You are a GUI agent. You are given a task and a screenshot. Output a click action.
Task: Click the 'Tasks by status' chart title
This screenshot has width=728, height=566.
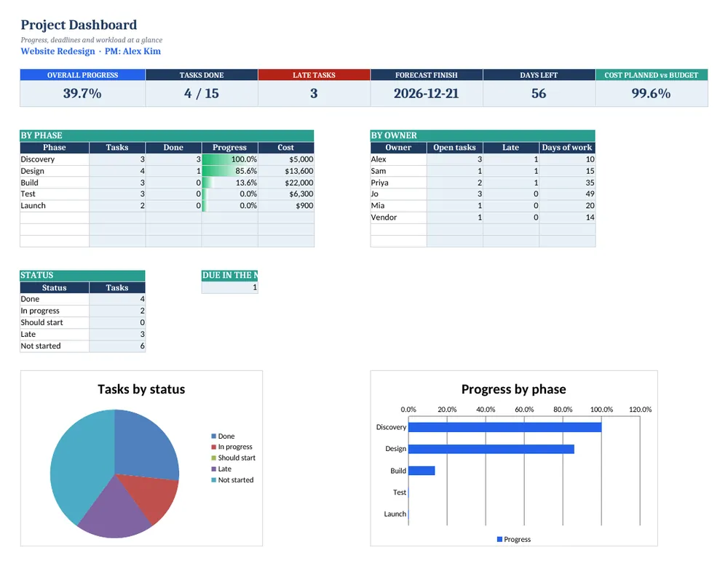click(x=141, y=389)
